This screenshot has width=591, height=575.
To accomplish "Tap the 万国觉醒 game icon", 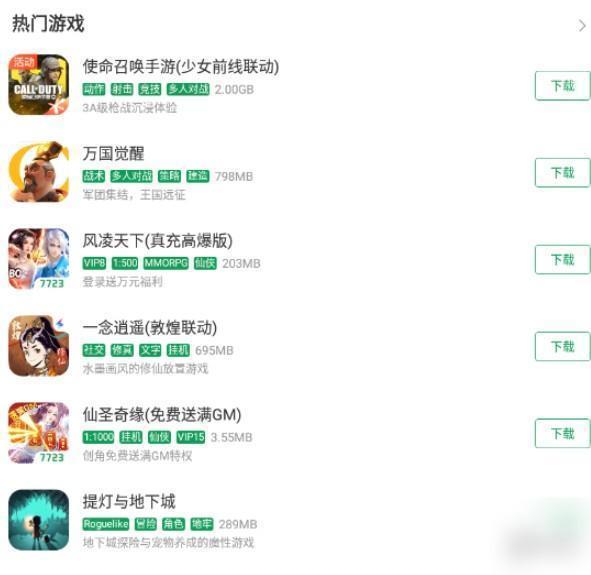I will (x=38, y=171).
